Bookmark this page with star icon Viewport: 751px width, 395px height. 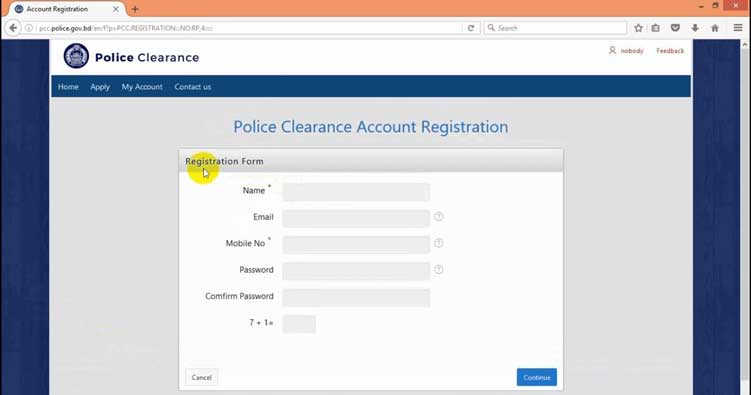(x=638, y=28)
